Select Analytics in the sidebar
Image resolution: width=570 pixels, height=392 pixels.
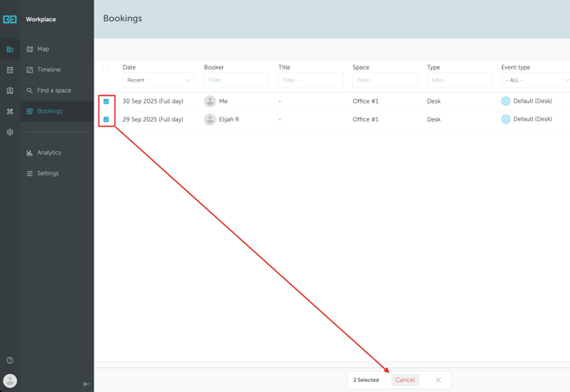click(x=48, y=153)
